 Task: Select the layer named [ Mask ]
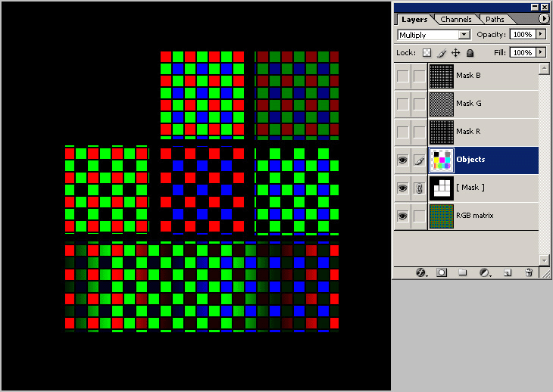coord(470,188)
